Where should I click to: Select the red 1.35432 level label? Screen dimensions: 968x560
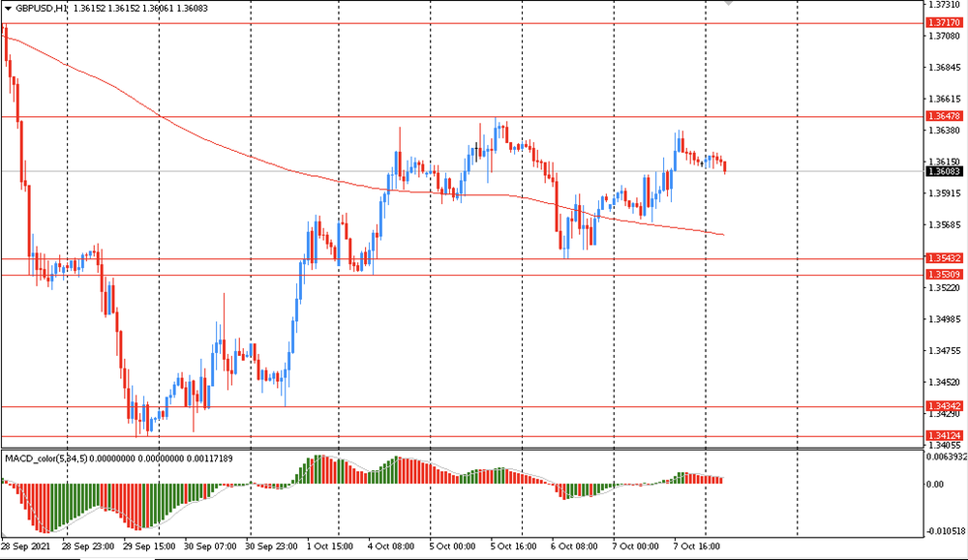[945, 258]
